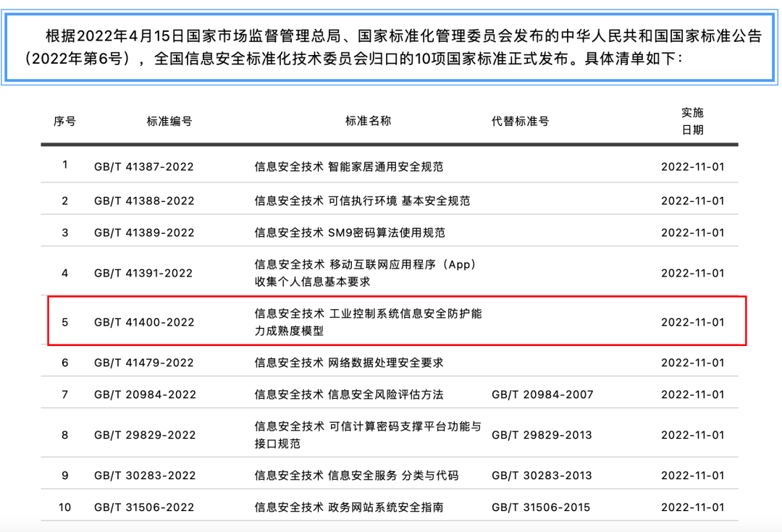Click the 实施日期 column header
This screenshot has height=532, width=782.
click(692, 121)
